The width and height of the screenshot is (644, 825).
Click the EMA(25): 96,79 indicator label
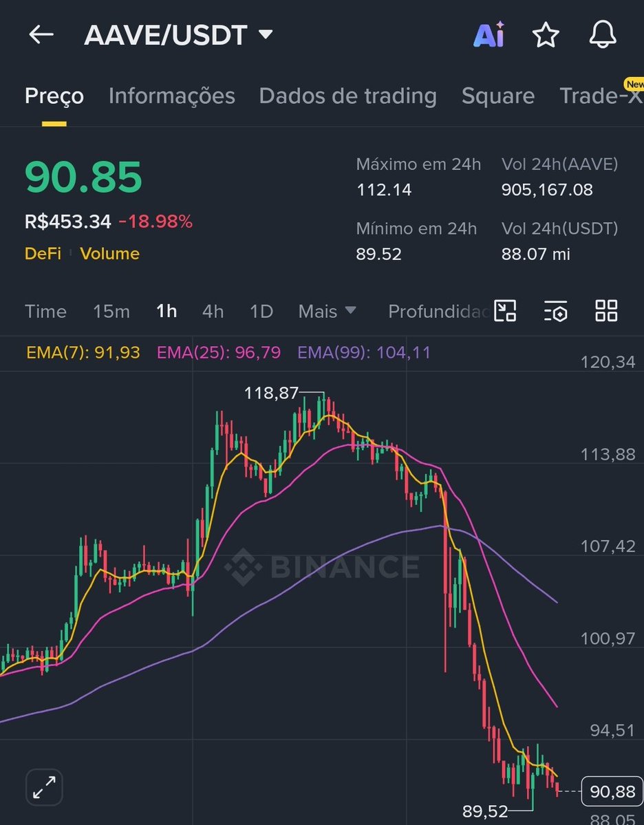pos(219,352)
